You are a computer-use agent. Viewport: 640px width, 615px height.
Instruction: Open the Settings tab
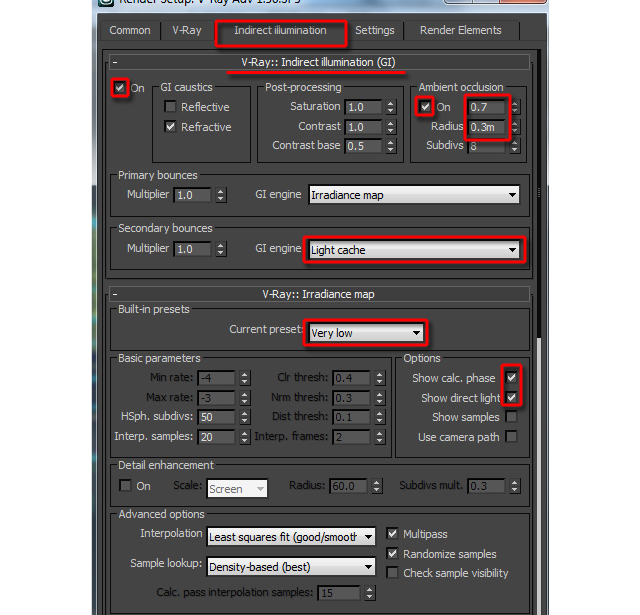coord(375,30)
